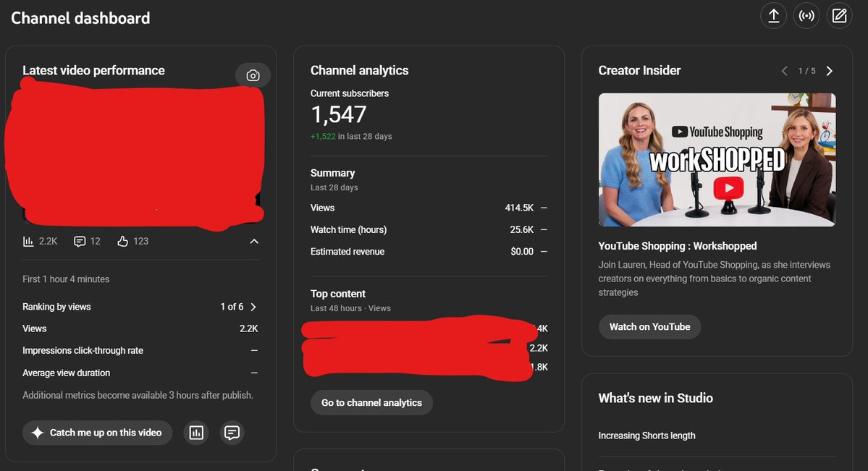Click the 1 / 5 page indicator
Image resolution: width=868 pixels, height=471 pixels.
point(806,71)
